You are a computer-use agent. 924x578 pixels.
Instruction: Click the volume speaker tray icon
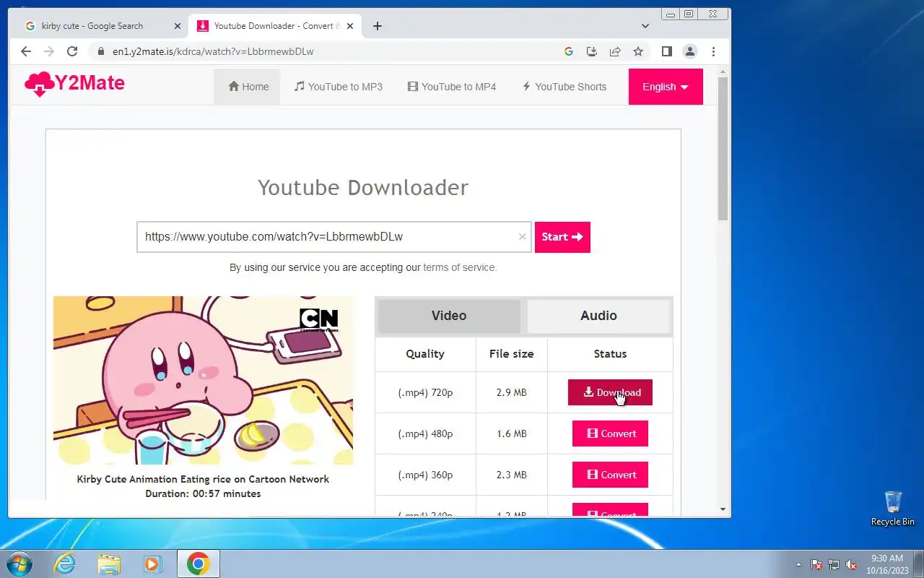click(x=851, y=564)
